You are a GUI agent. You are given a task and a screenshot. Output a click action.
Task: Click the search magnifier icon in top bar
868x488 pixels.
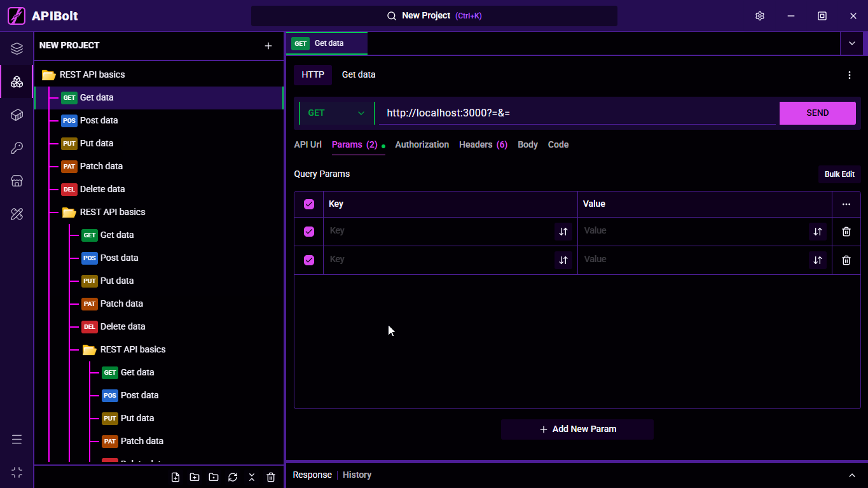coord(392,16)
